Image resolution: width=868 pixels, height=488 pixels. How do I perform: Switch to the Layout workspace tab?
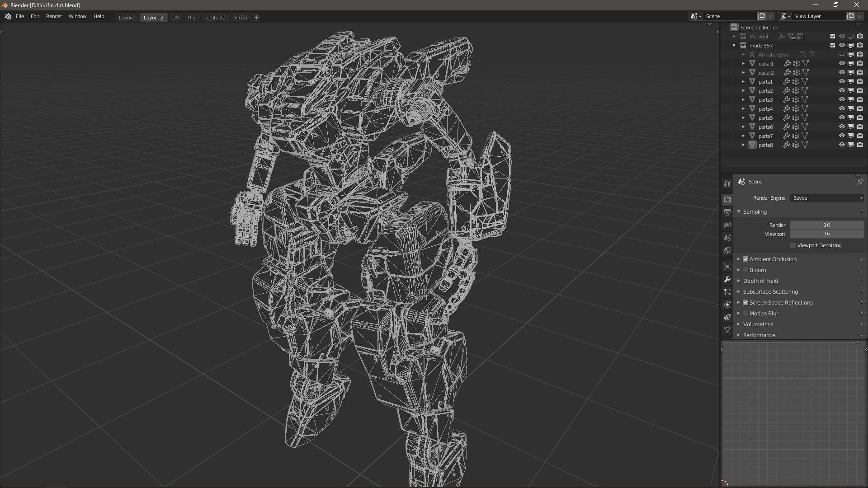point(126,18)
